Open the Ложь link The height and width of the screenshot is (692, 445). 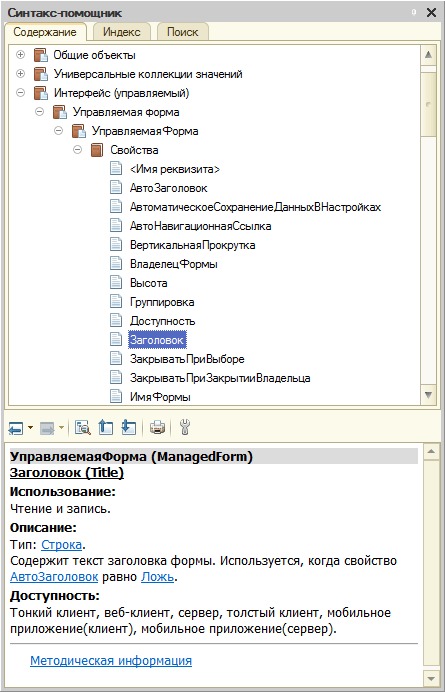157,577
